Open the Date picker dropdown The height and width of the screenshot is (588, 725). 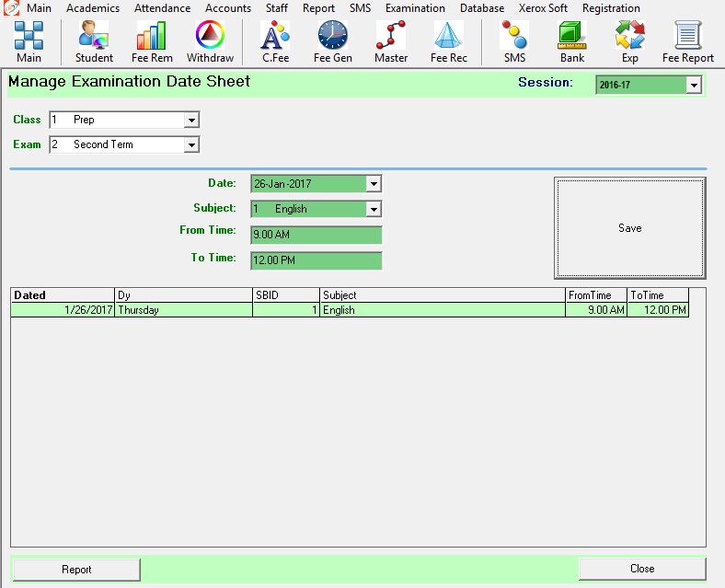(374, 184)
